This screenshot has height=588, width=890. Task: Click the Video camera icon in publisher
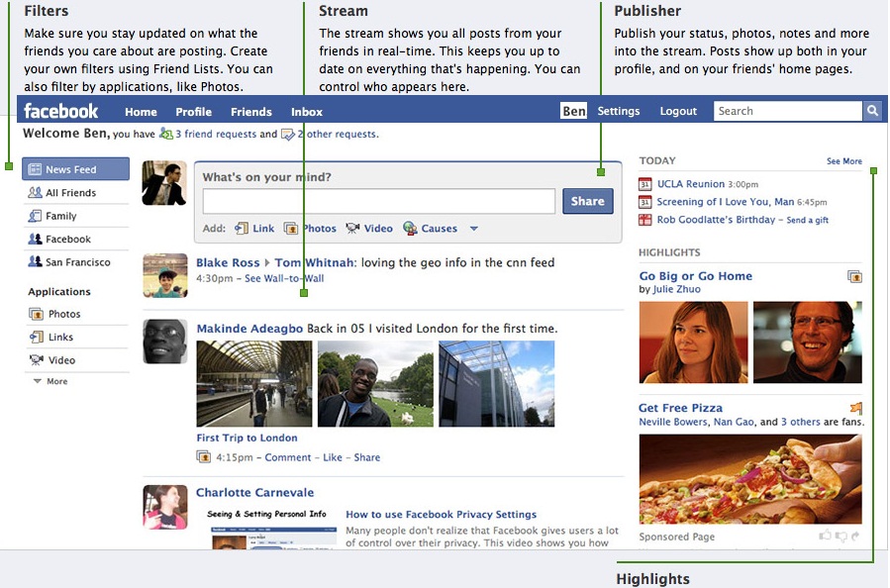click(352, 229)
